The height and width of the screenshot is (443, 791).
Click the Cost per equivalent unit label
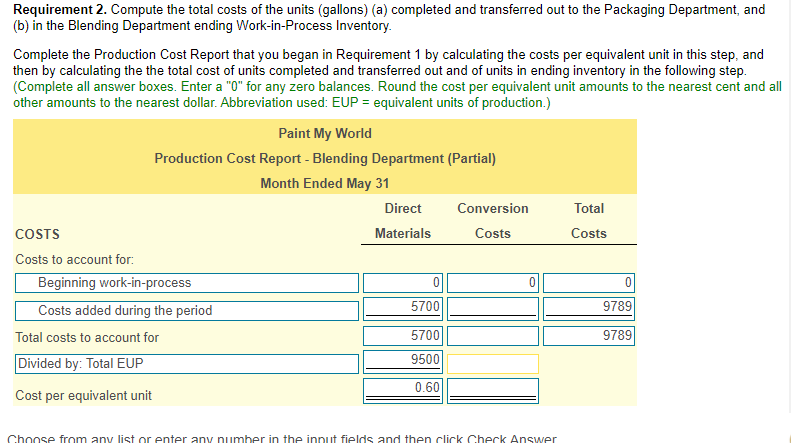tap(83, 396)
